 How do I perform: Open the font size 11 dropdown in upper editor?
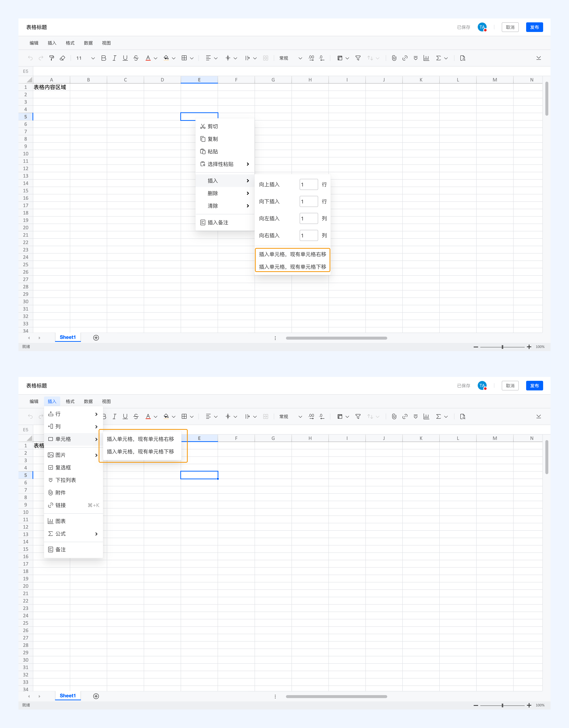point(85,58)
